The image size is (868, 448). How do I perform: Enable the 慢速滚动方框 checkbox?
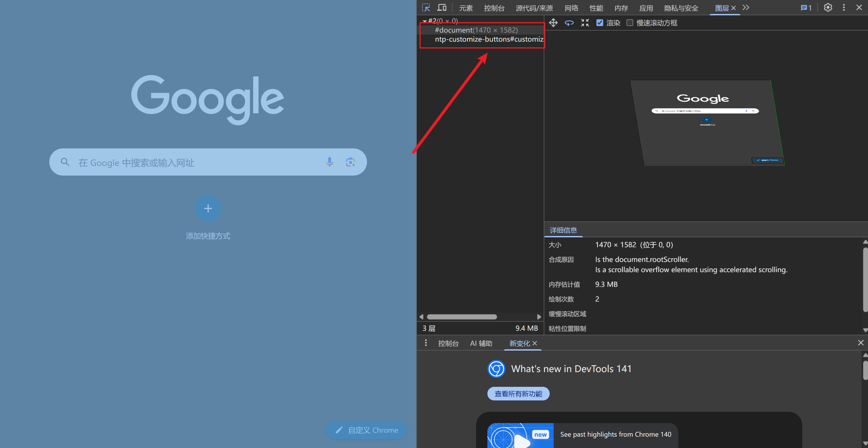point(630,23)
